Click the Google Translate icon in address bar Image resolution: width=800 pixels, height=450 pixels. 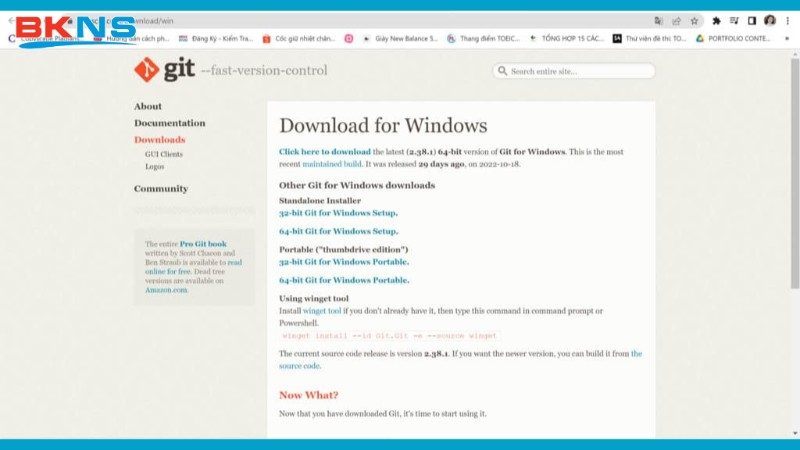[658, 21]
